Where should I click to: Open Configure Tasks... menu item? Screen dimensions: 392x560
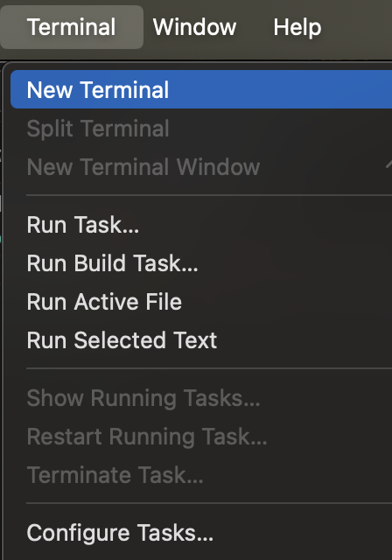pos(201,533)
